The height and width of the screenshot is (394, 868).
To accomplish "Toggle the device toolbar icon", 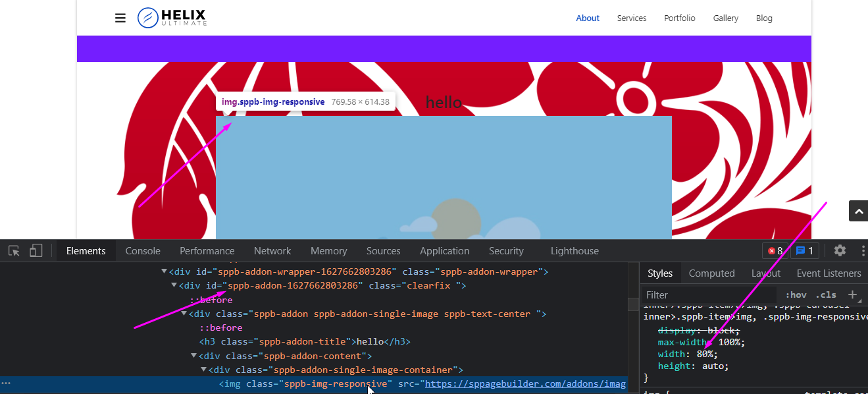I will tap(36, 251).
